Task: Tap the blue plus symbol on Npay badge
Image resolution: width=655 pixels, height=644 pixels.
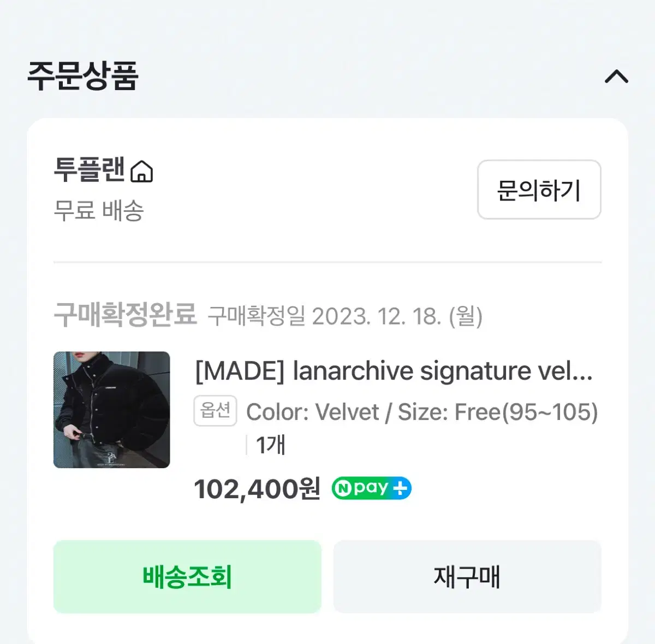Action: point(400,488)
